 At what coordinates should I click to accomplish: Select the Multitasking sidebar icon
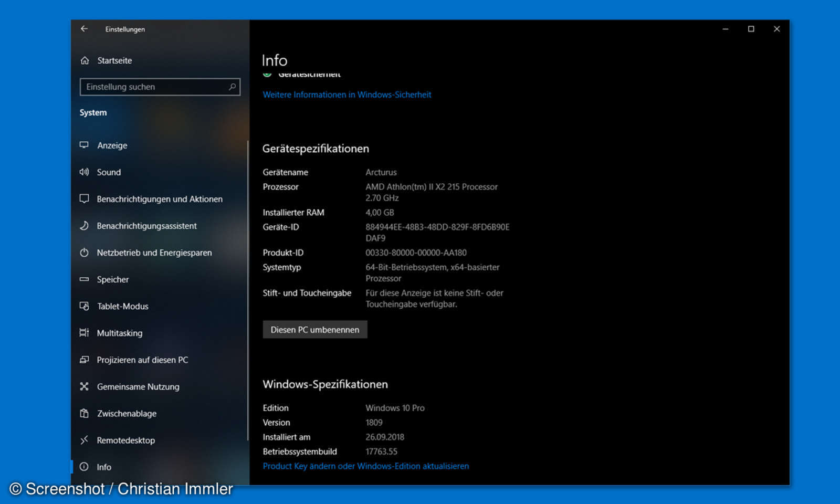tap(85, 333)
